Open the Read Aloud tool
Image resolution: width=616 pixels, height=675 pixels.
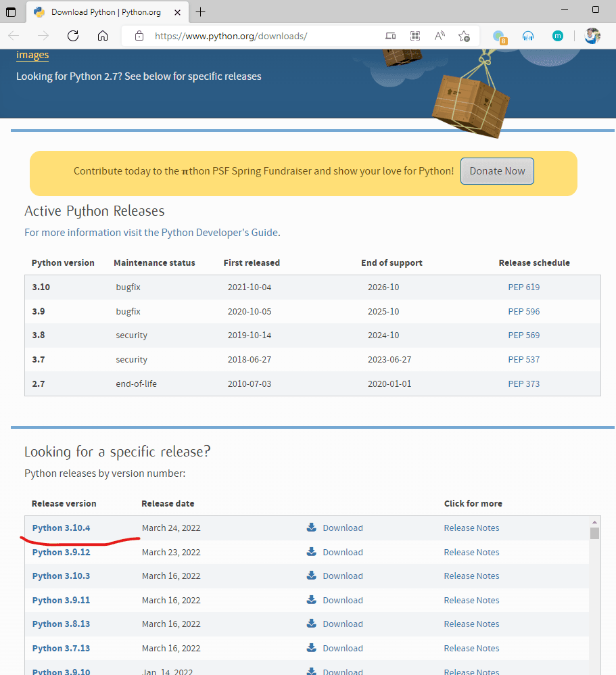tap(440, 36)
